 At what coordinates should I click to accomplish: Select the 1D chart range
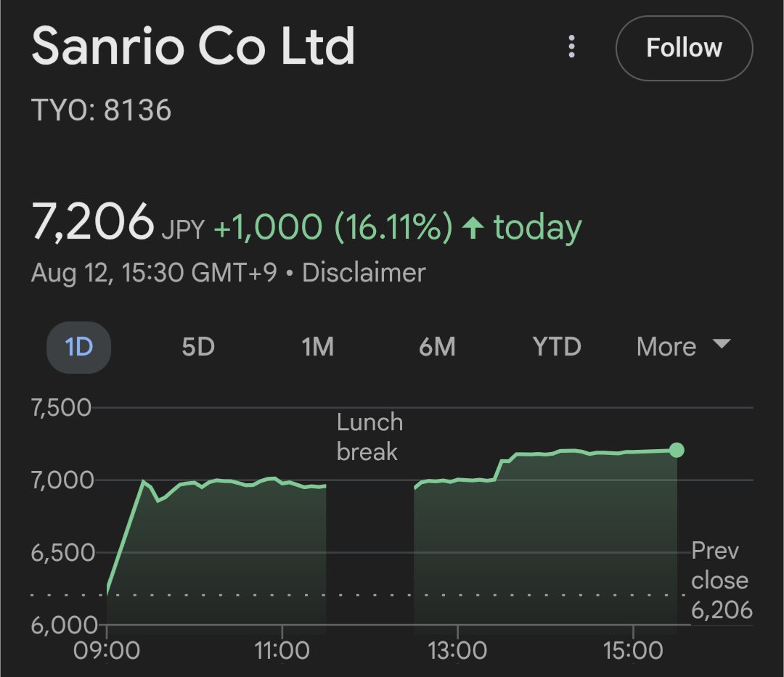pyautogui.click(x=78, y=347)
